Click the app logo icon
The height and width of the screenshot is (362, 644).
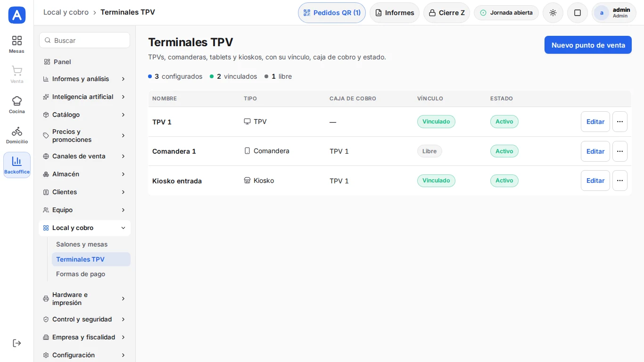[x=17, y=15]
